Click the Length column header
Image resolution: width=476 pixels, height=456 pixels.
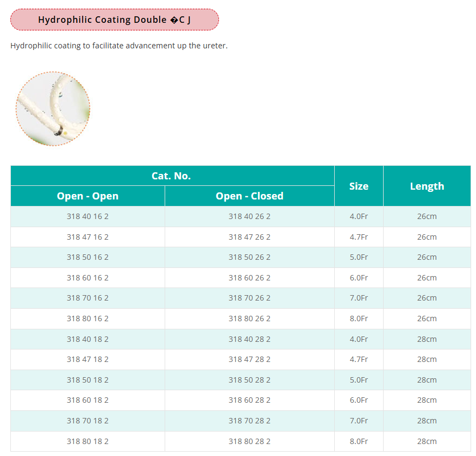coord(427,186)
